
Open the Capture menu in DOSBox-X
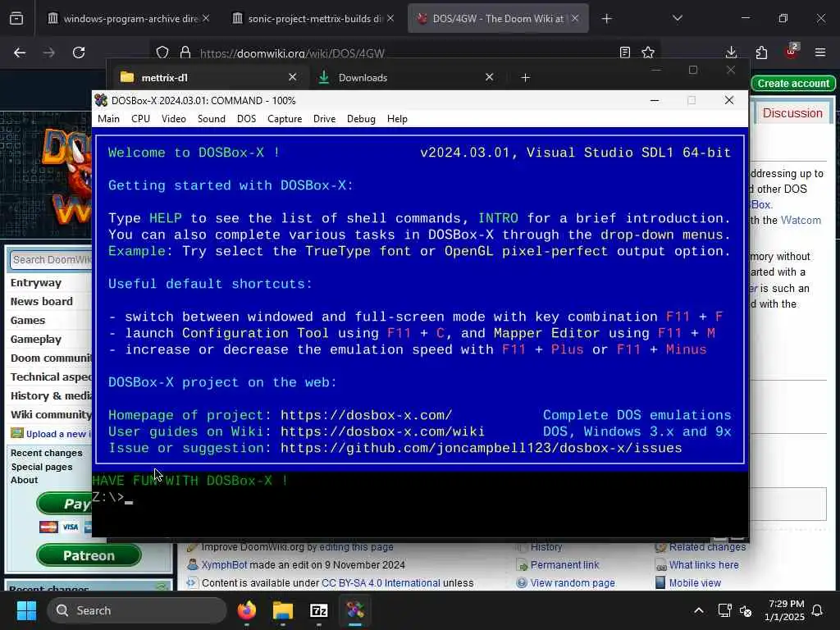(285, 119)
